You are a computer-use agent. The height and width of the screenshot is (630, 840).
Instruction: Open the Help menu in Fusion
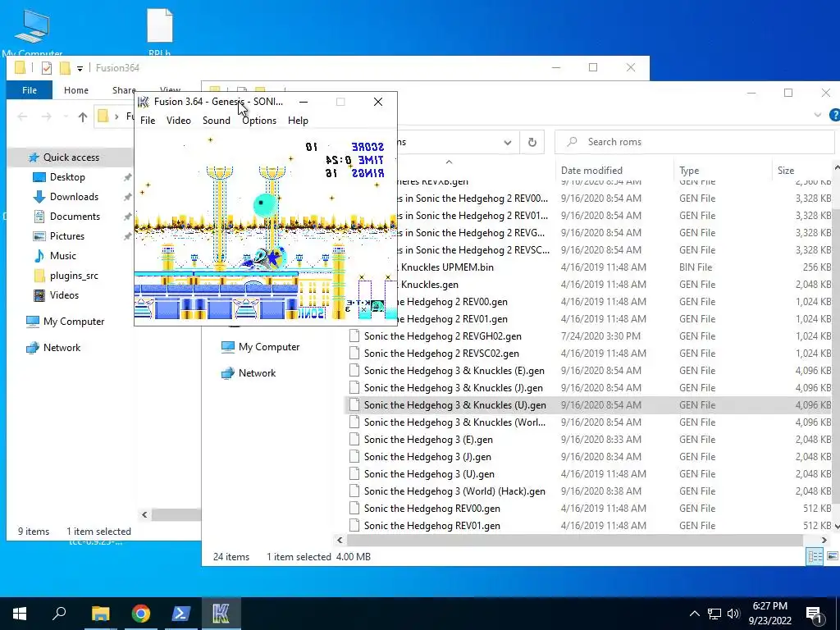pos(298,121)
